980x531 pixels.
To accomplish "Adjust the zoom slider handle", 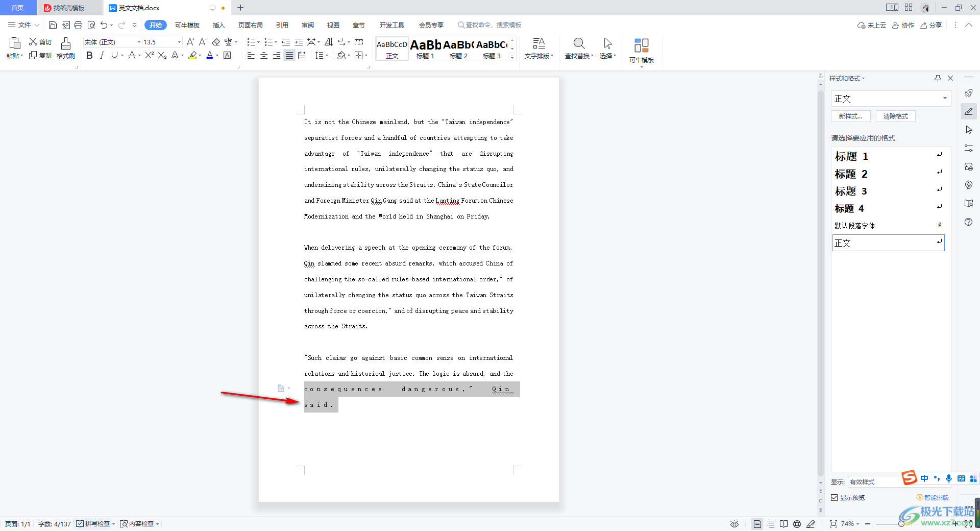I will (901, 524).
